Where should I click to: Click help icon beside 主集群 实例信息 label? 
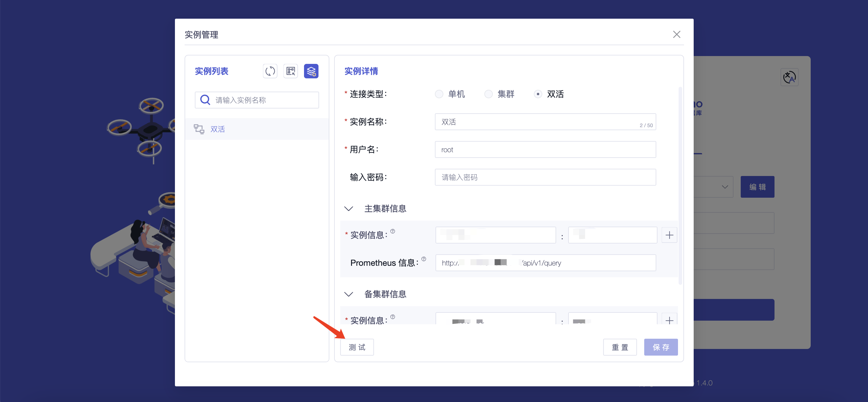(393, 231)
